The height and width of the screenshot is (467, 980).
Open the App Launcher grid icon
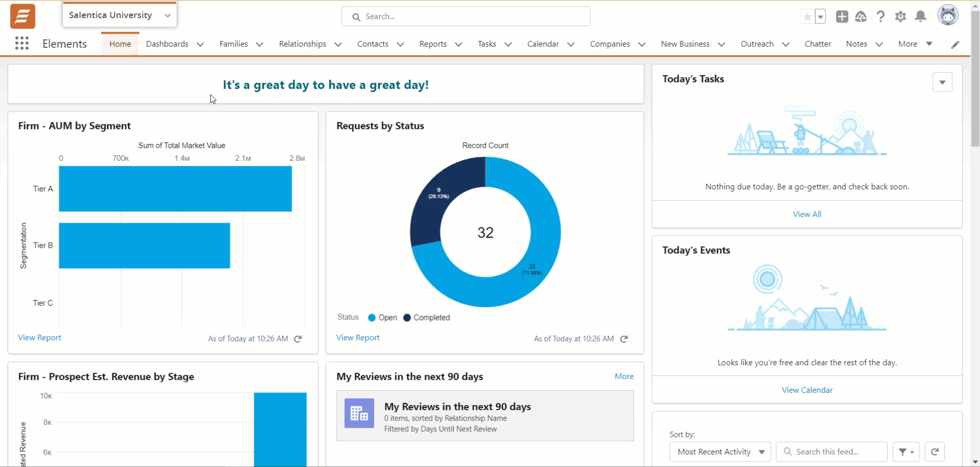22,44
